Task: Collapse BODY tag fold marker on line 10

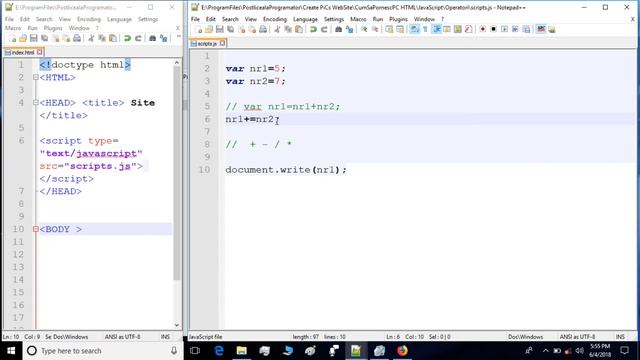Action: pyautogui.click(x=36, y=229)
